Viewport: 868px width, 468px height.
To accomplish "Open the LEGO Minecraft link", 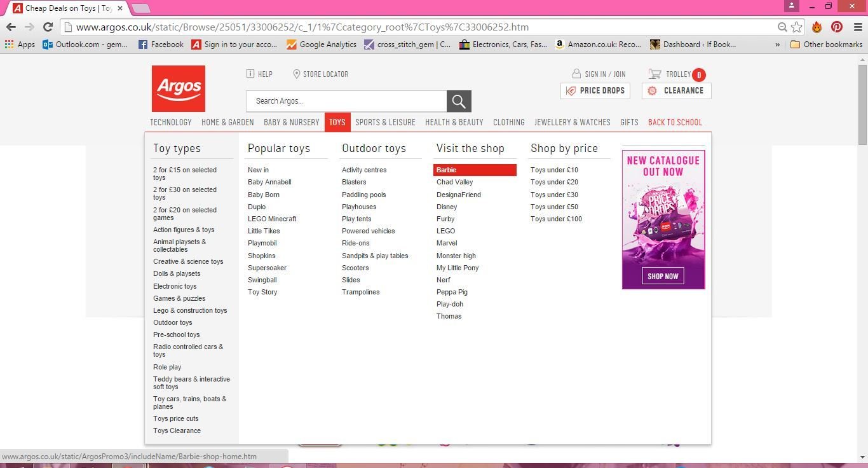I will click(272, 219).
